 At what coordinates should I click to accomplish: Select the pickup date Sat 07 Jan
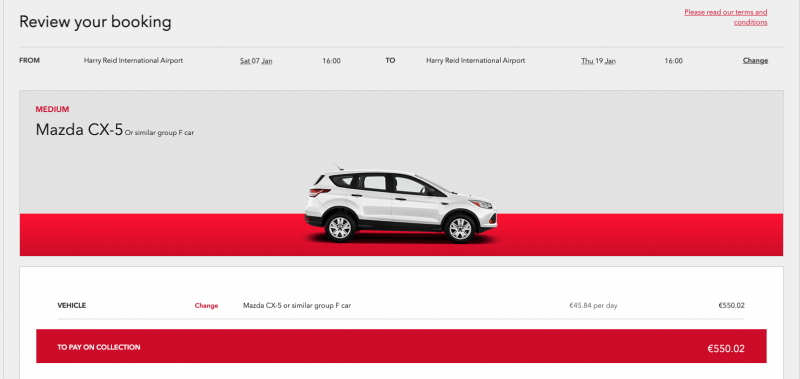coord(256,61)
